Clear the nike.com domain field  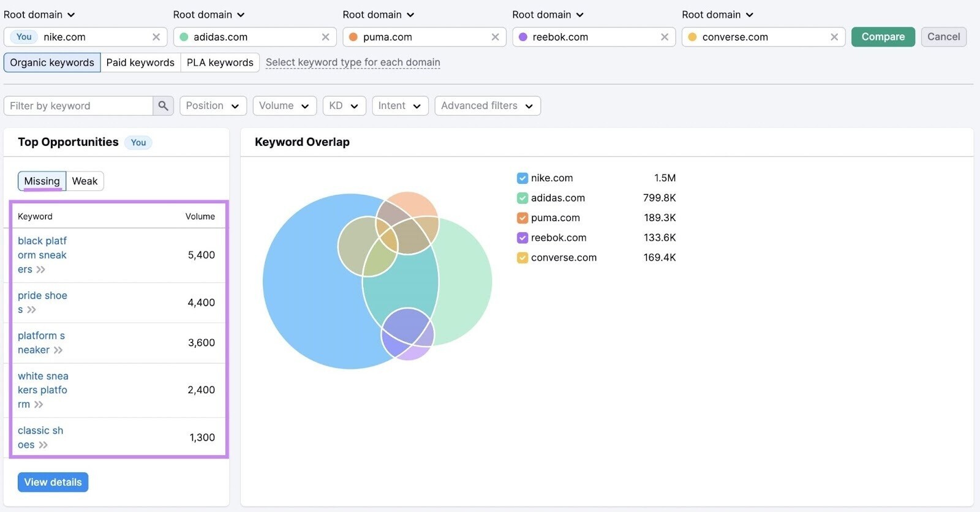click(156, 37)
